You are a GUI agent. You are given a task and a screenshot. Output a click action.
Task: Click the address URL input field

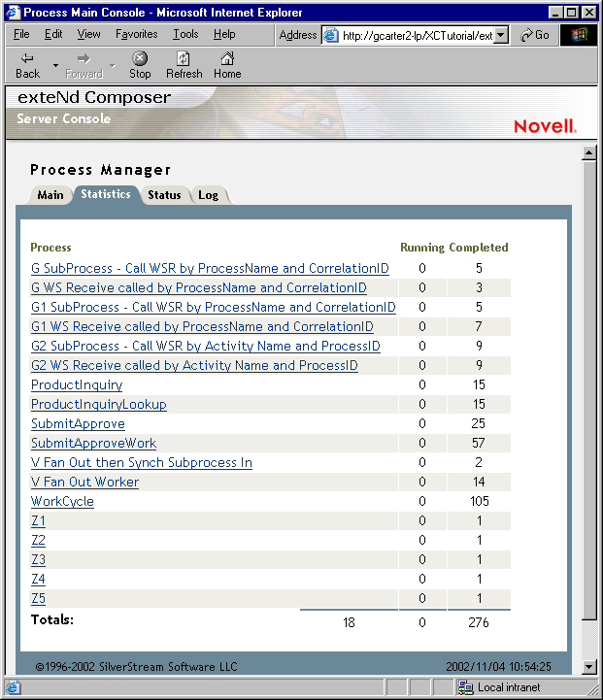tap(417, 35)
